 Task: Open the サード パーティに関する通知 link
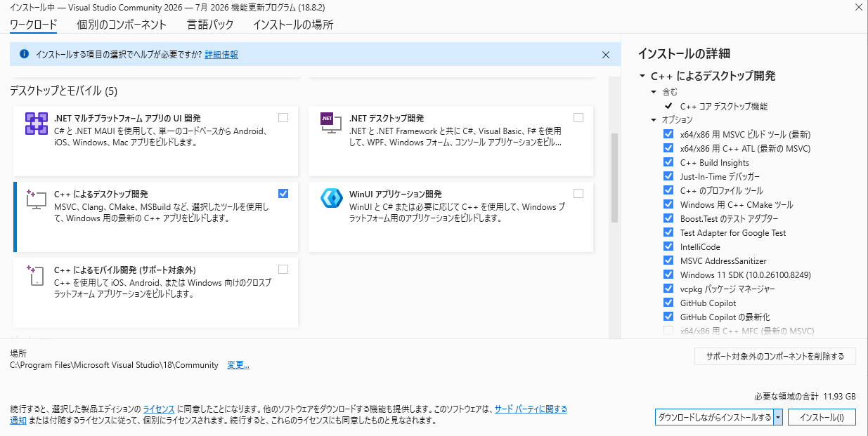coord(531,409)
